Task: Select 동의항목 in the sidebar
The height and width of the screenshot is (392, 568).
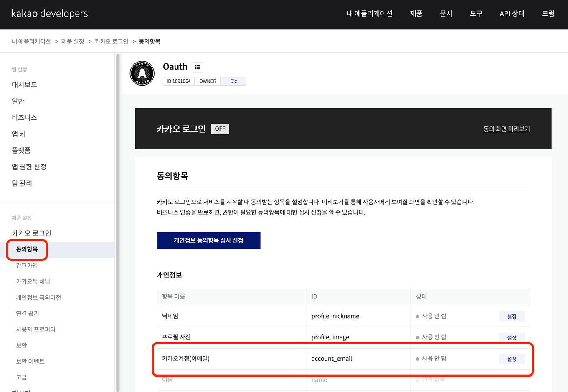Action: point(27,249)
